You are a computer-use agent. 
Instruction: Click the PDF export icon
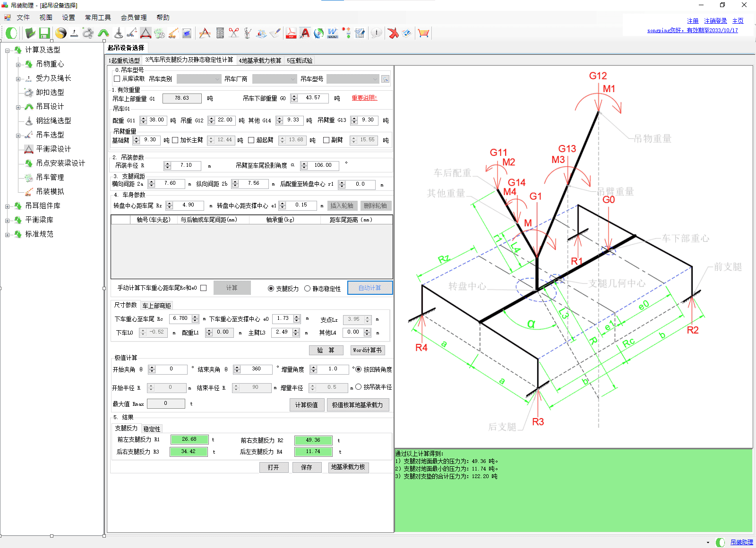tap(291, 33)
